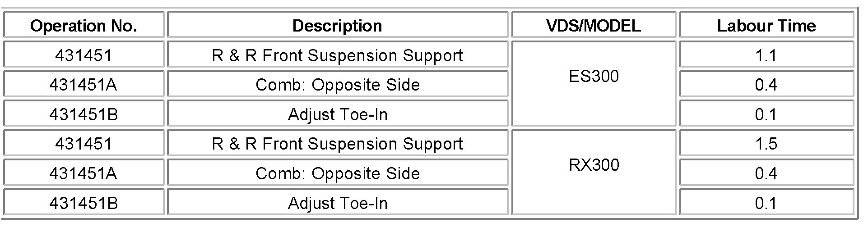868x227 pixels.
Task: Click the Operation No. column header
Action: (84, 26)
